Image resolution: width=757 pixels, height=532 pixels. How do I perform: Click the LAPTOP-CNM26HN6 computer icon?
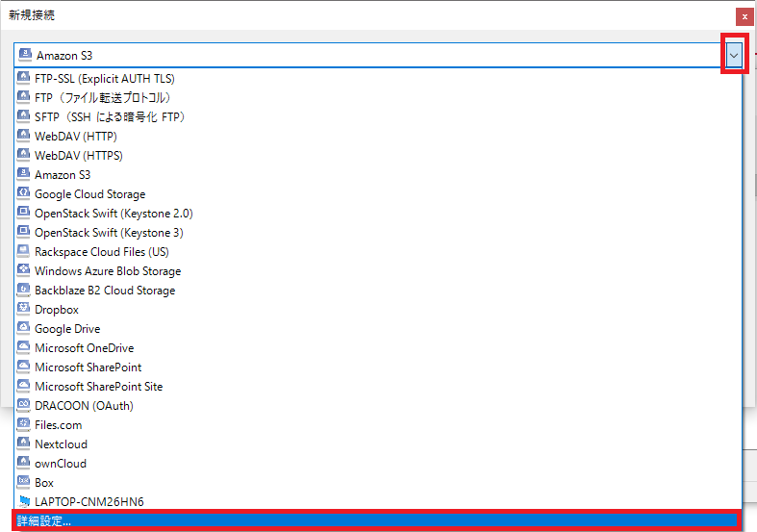pos(24,501)
